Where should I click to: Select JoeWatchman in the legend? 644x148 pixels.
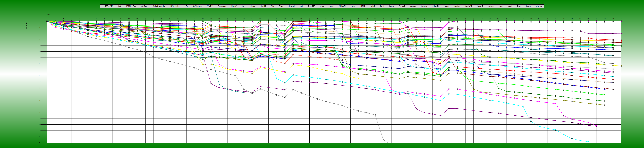(x=198, y=6)
